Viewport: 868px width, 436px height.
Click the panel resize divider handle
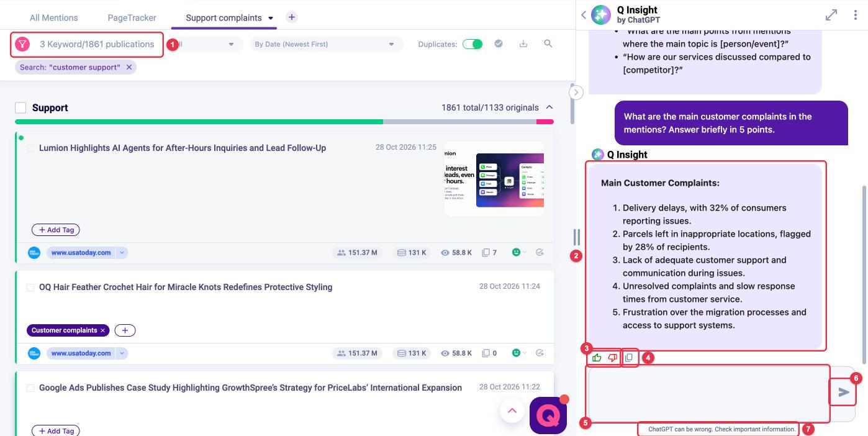click(577, 237)
